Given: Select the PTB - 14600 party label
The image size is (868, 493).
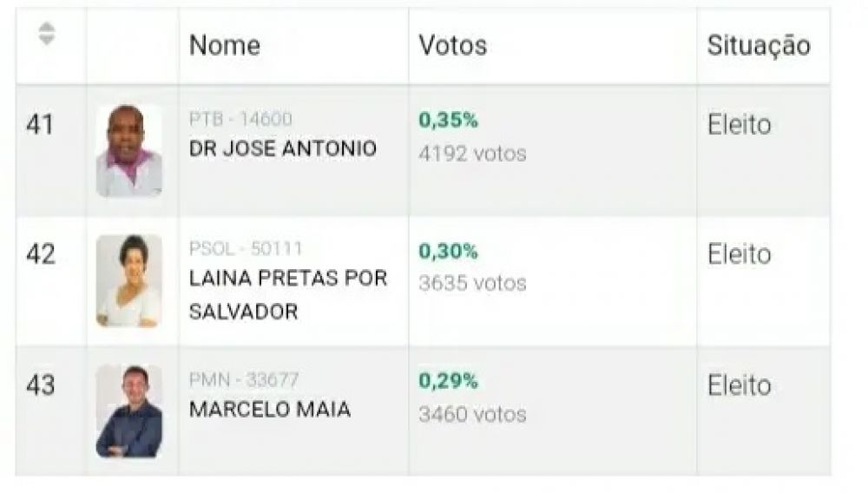Looking at the screenshot, I should [x=240, y=119].
